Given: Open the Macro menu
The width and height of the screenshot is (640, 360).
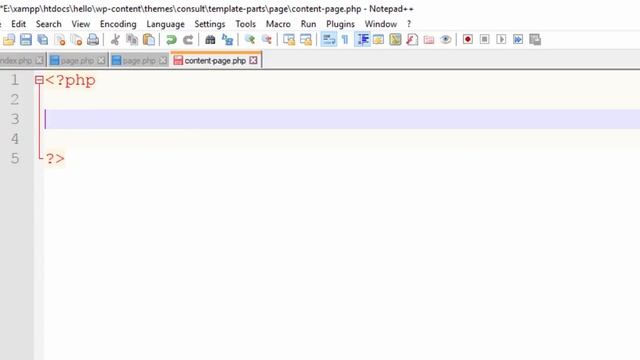Looking at the screenshot, I should pos(278,24).
